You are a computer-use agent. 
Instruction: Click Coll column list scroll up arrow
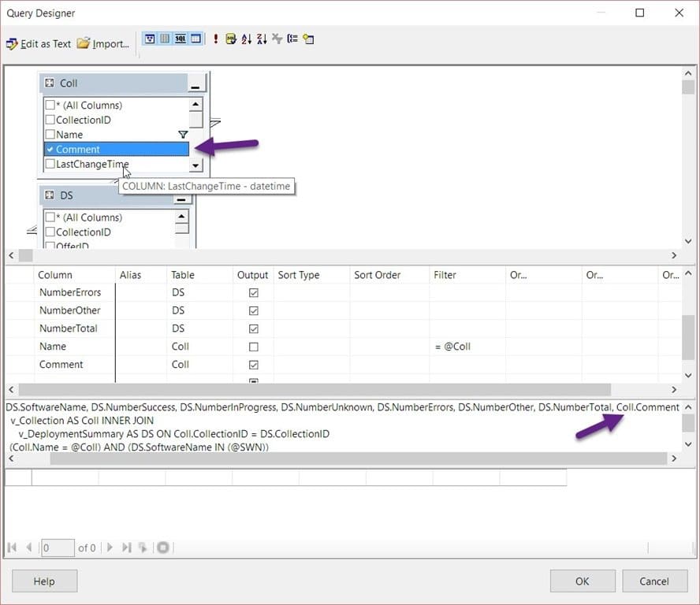click(x=195, y=105)
